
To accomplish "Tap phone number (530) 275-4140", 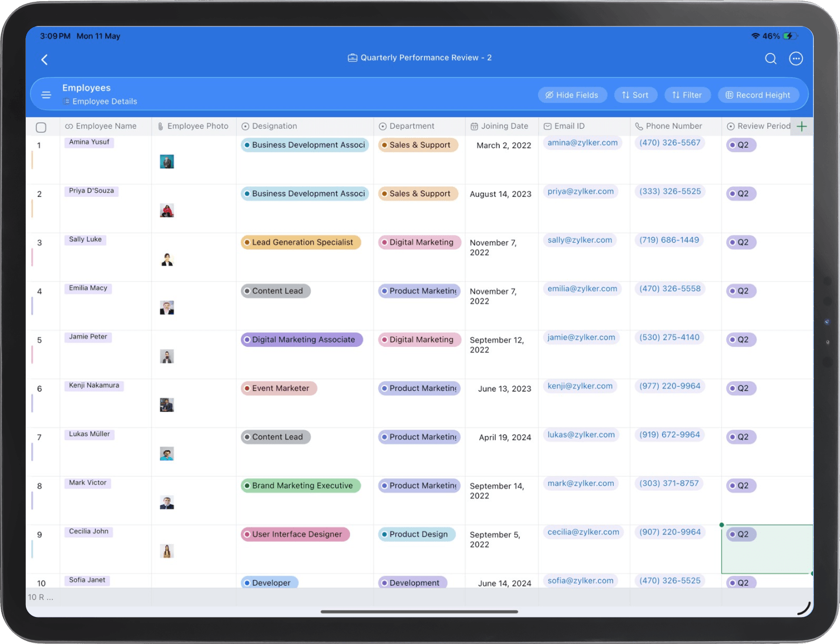I will click(670, 338).
